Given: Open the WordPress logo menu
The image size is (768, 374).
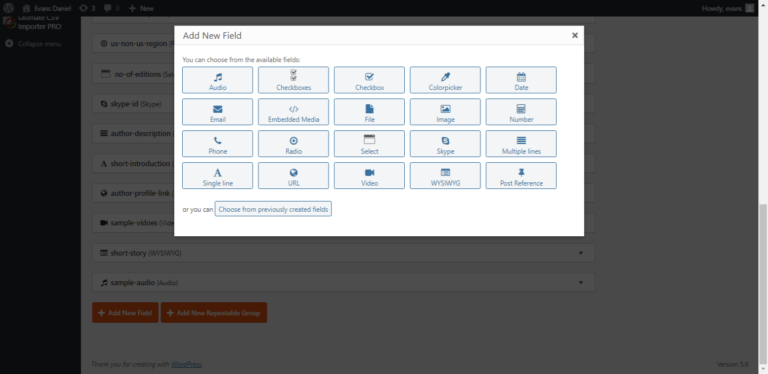Looking at the screenshot, I should click(x=8, y=8).
